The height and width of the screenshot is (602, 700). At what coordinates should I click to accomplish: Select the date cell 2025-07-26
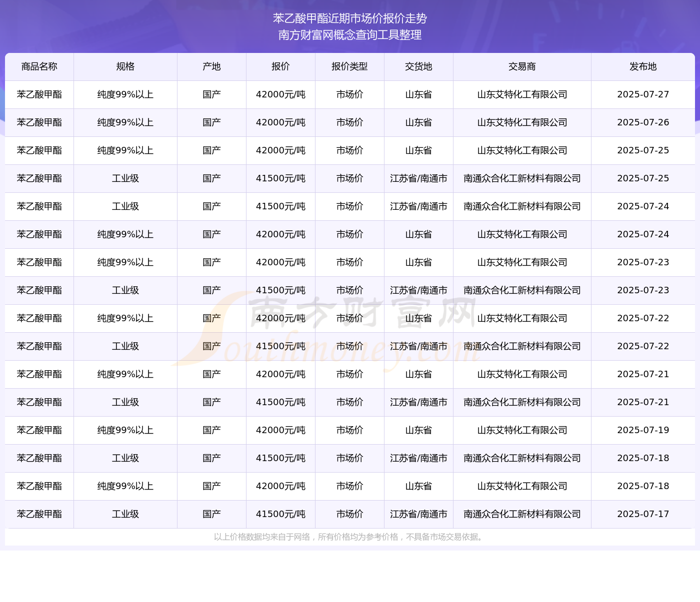point(643,122)
